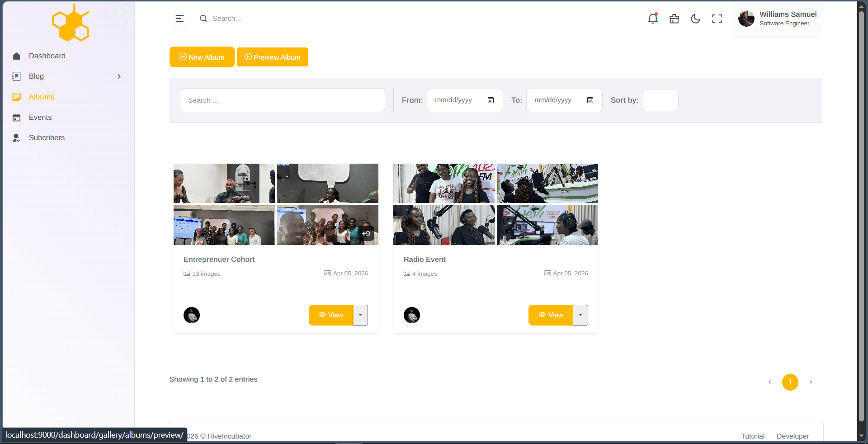Open the notifications bell

click(653, 19)
